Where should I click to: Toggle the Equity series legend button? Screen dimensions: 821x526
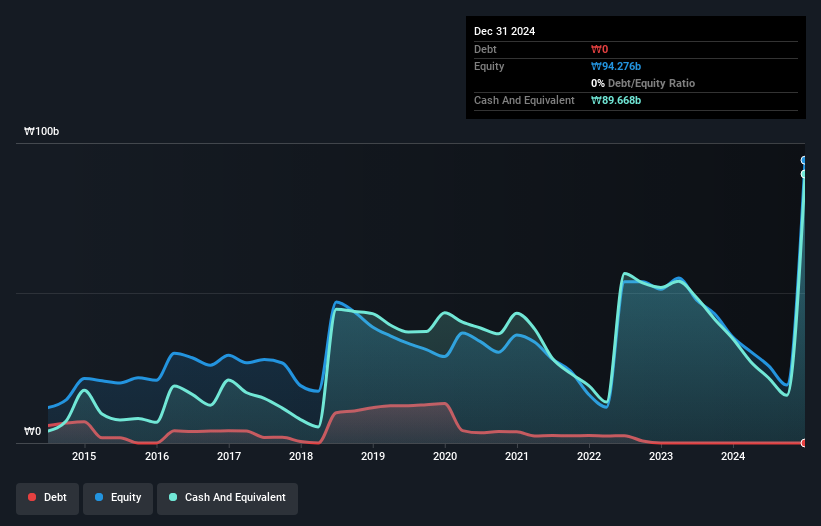pos(118,498)
